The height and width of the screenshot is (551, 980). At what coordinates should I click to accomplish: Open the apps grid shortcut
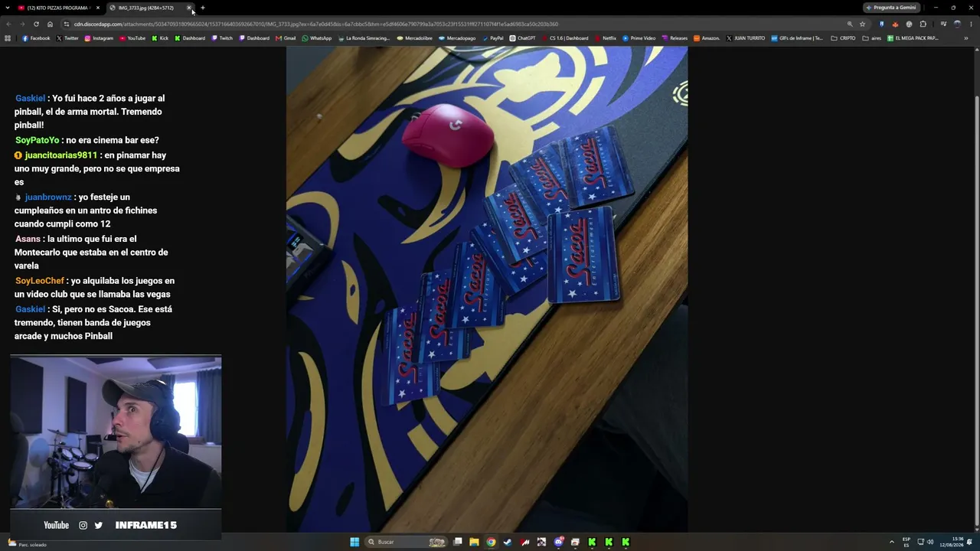tap(8, 38)
